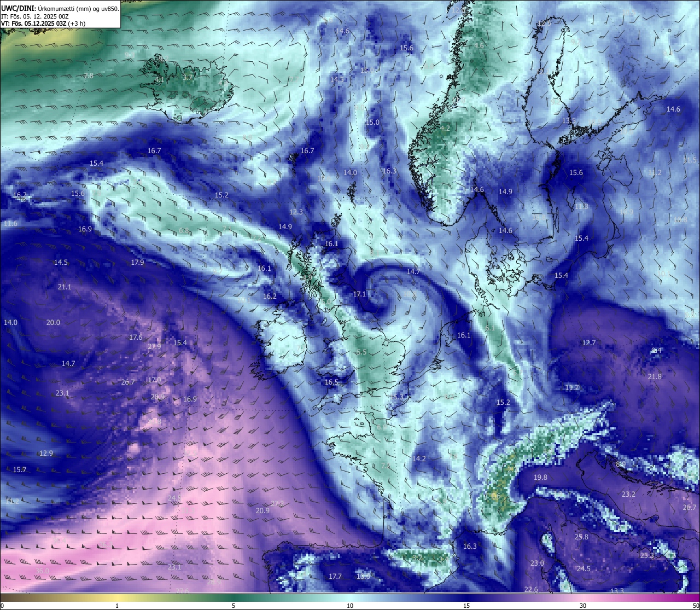Click the 20.0 value on the map

coord(53,323)
